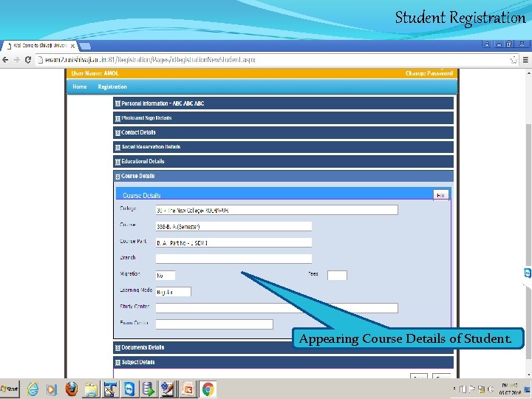532x399 pixels.
Task: Click the browser forward arrow
Action: [17, 60]
